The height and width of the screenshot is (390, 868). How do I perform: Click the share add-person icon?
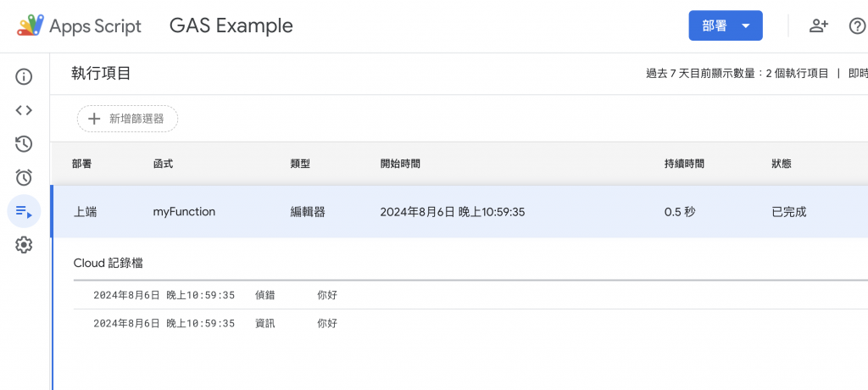[818, 25]
